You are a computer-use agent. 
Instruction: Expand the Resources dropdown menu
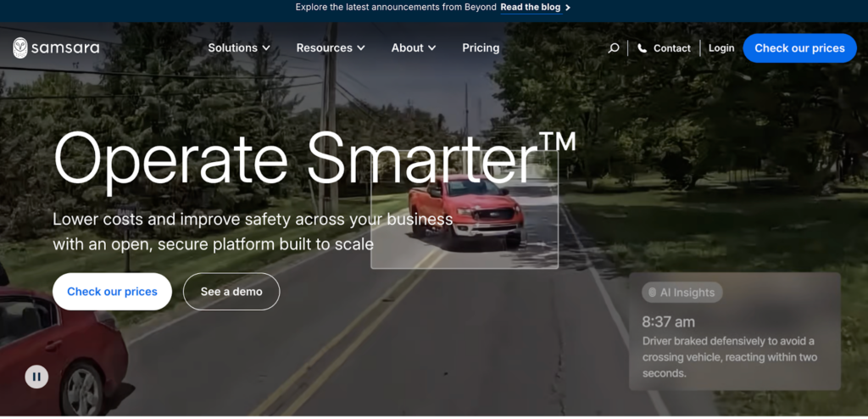pos(331,48)
